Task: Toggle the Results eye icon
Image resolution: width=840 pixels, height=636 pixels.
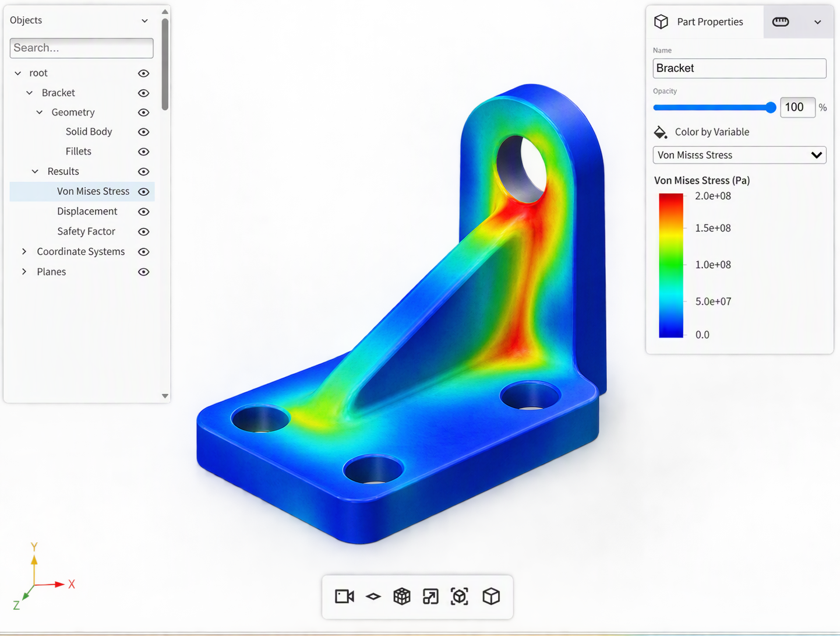Action: coord(144,172)
